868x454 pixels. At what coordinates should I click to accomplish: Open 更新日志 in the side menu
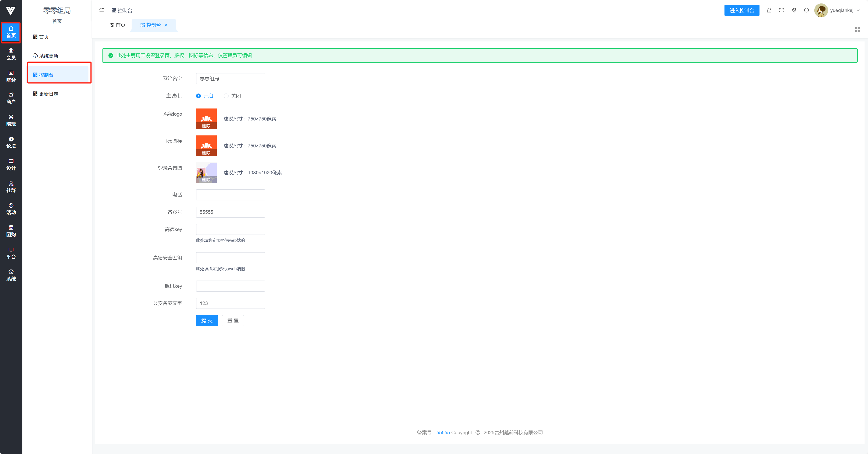pos(49,94)
